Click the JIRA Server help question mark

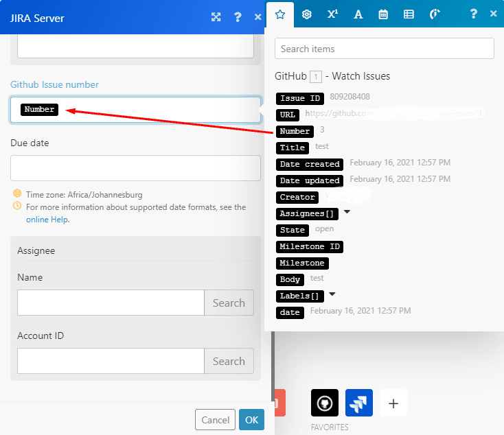238,17
